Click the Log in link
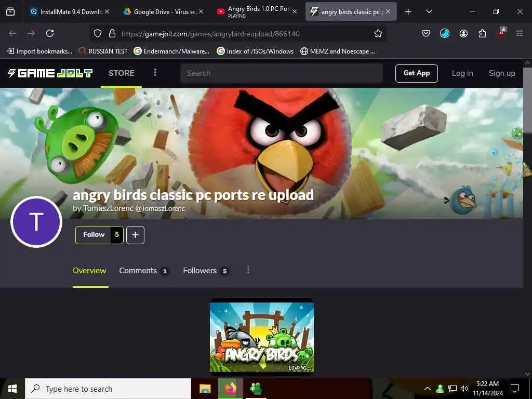532x399 pixels. tap(462, 73)
